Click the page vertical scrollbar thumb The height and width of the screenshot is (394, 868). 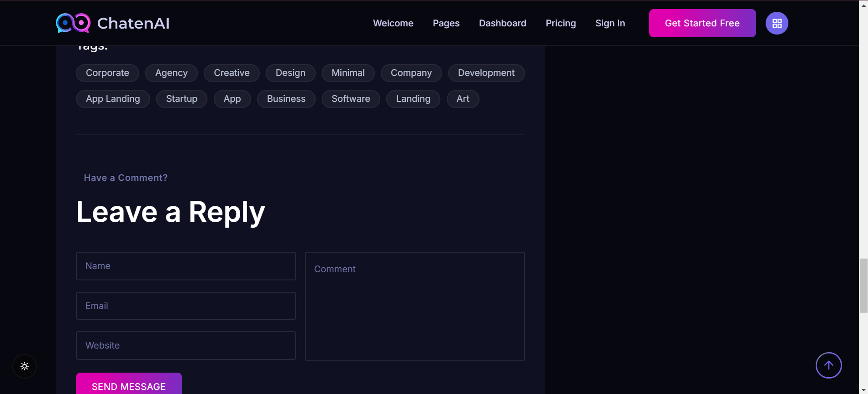[x=863, y=285]
